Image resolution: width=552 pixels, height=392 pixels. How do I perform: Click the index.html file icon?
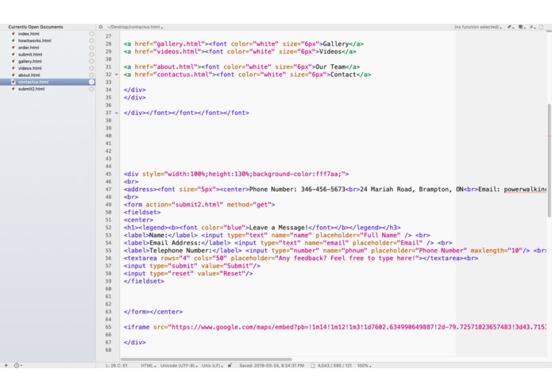[14, 34]
